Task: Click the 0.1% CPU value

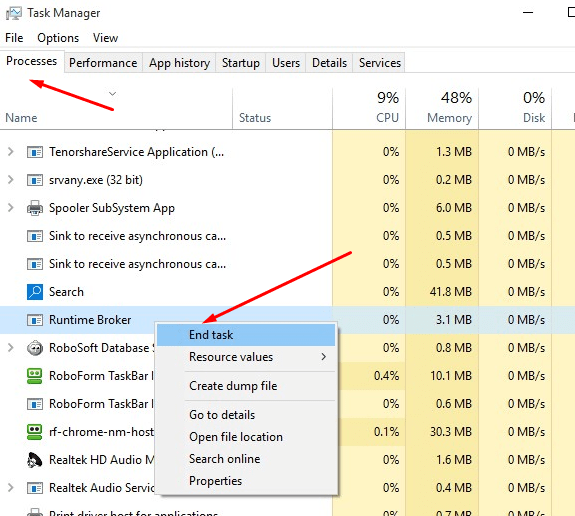Action: 387,432
